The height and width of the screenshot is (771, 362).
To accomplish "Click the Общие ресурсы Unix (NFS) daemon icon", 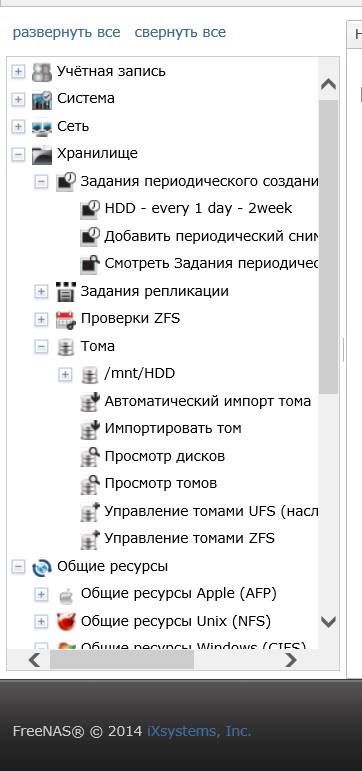I will coord(65,622).
